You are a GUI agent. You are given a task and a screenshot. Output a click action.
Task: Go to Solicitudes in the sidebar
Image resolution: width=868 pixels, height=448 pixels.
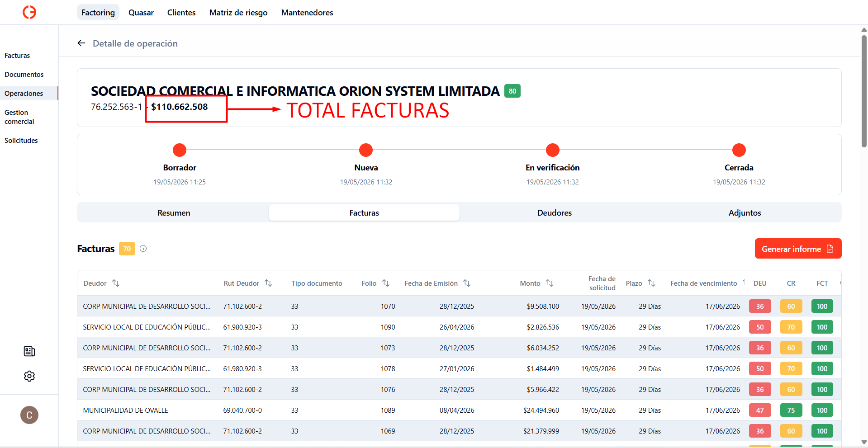21,141
